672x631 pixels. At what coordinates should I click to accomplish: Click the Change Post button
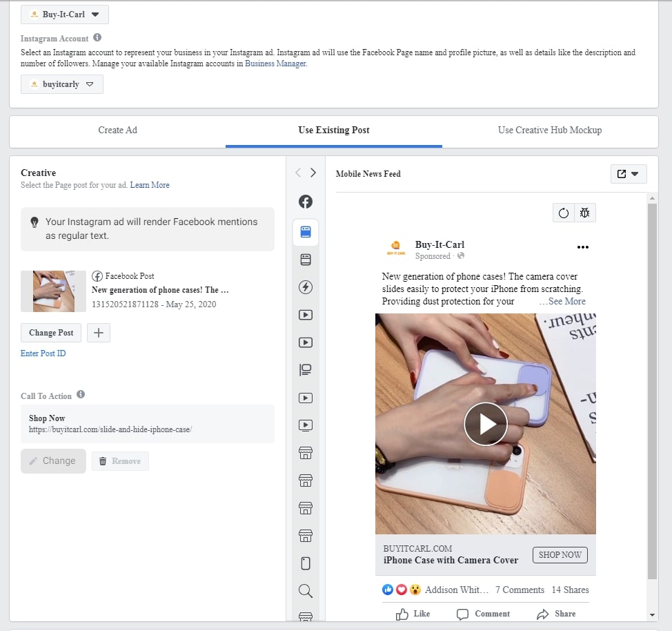pyautogui.click(x=50, y=332)
